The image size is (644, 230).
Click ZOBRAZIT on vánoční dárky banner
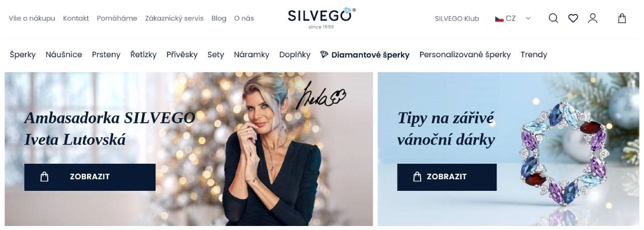click(x=447, y=177)
